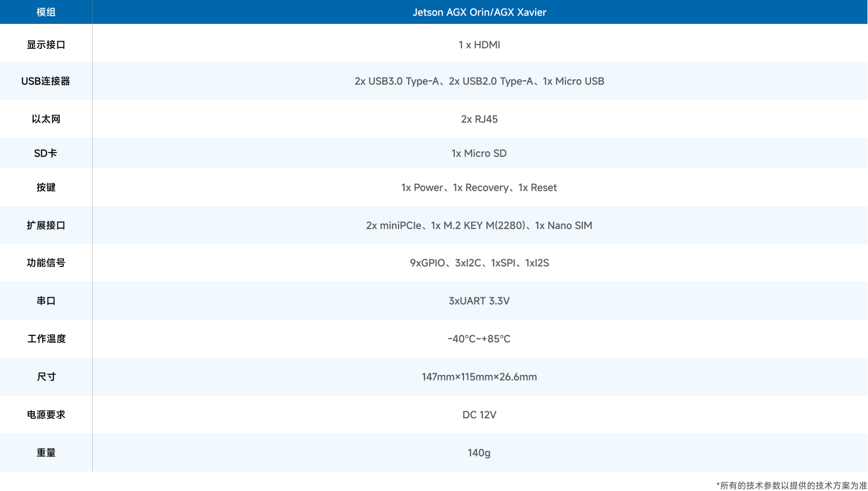Select the 140g weight value

pyautogui.click(x=479, y=452)
